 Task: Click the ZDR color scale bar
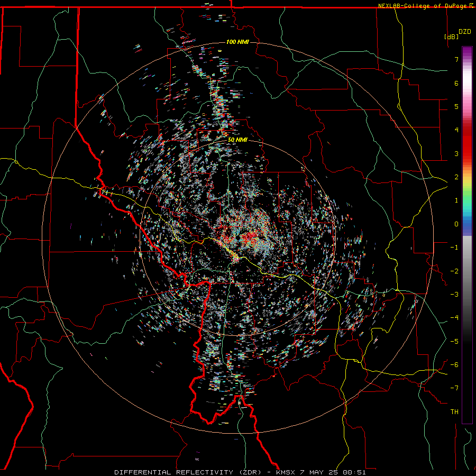click(467, 235)
